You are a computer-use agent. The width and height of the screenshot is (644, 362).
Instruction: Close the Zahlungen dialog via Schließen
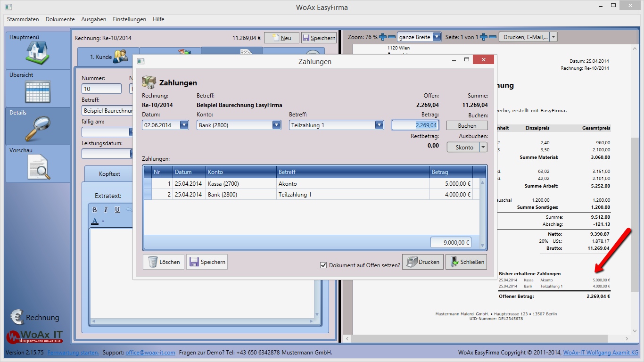click(466, 262)
